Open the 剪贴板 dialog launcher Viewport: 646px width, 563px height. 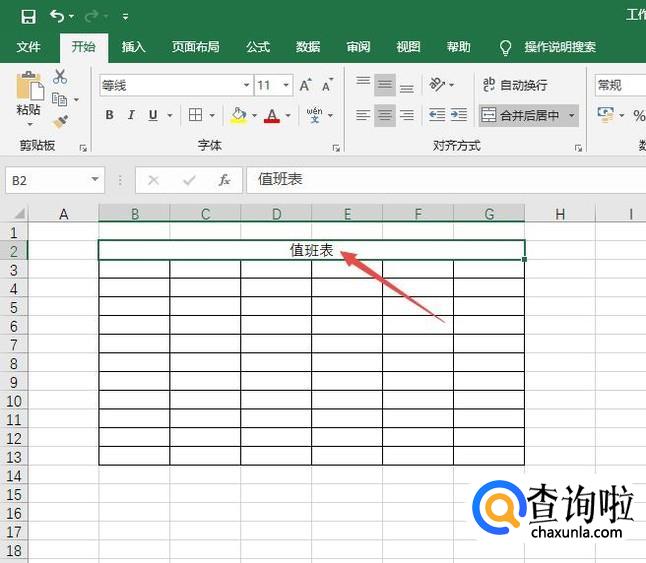pyautogui.click(x=83, y=148)
